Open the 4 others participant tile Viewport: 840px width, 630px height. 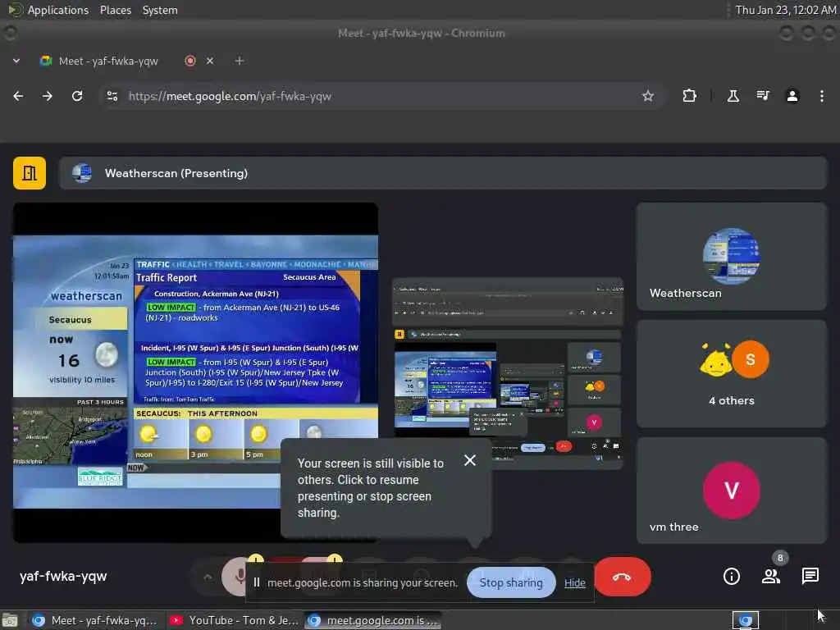(x=731, y=373)
